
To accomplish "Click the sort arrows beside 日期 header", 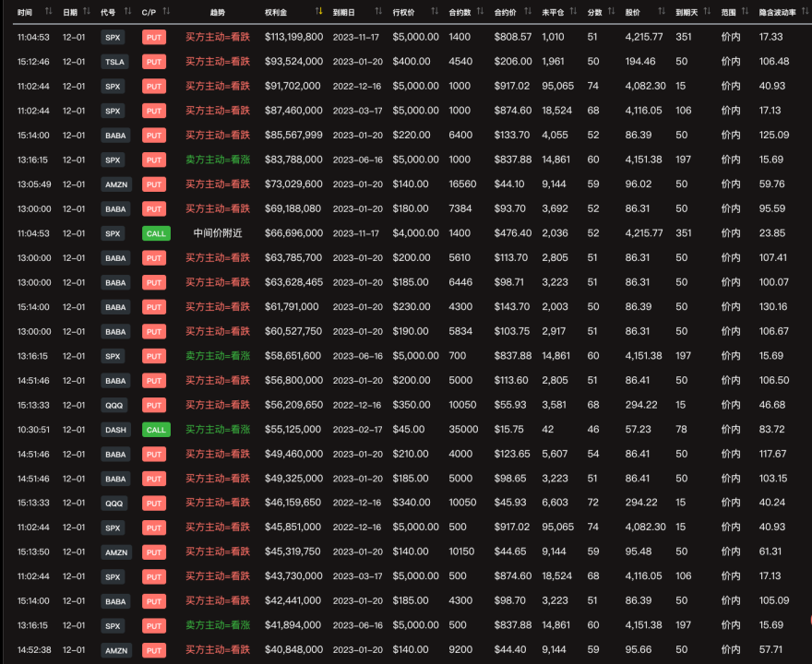I will coord(87,11).
